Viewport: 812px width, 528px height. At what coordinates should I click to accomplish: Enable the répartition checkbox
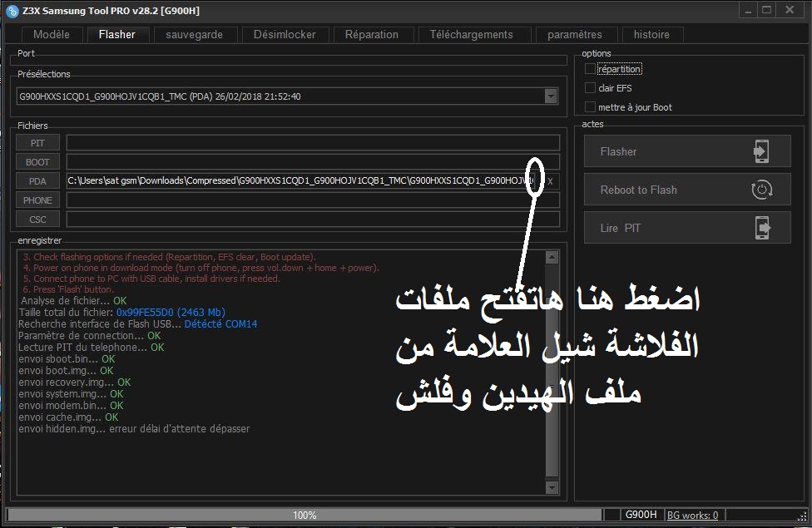click(590, 69)
